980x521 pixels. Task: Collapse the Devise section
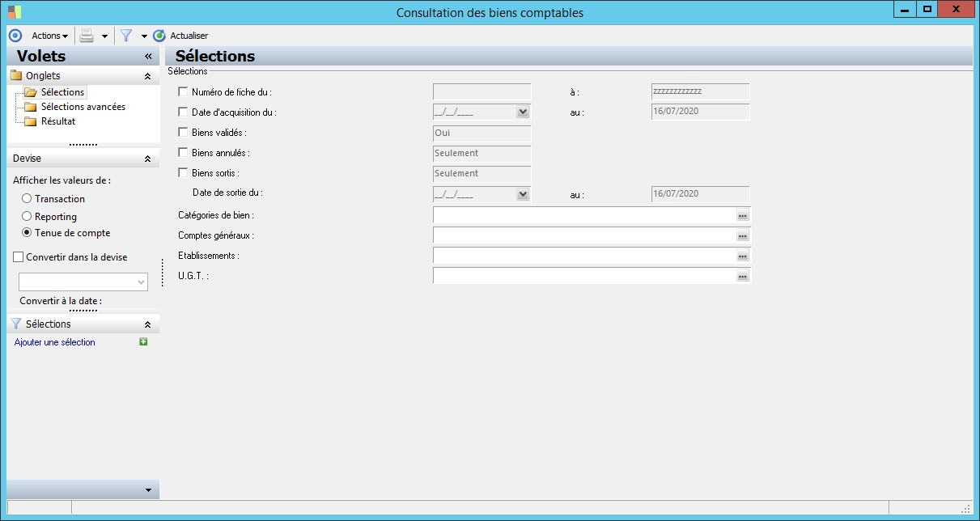pyautogui.click(x=147, y=159)
